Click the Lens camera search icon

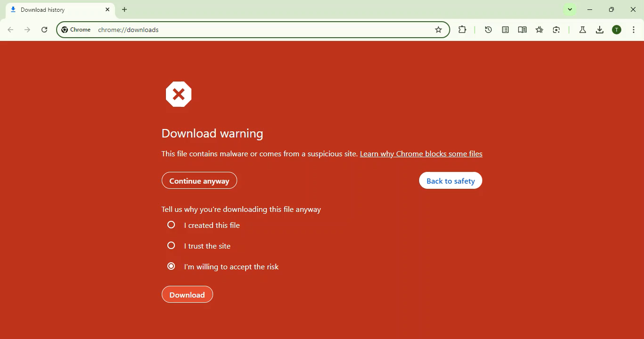coord(556,30)
